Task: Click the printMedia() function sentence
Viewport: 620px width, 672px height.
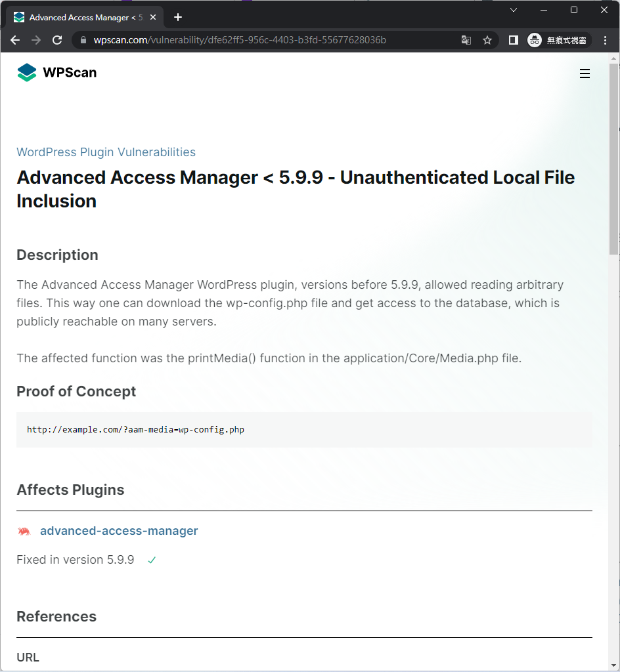Action: [x=269, y=358]
